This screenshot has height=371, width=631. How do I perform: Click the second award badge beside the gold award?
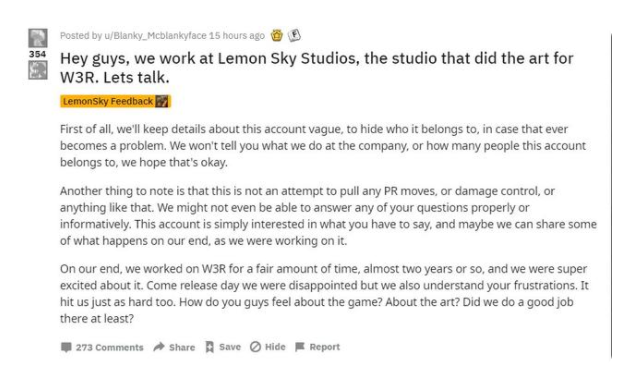[295, 35]
